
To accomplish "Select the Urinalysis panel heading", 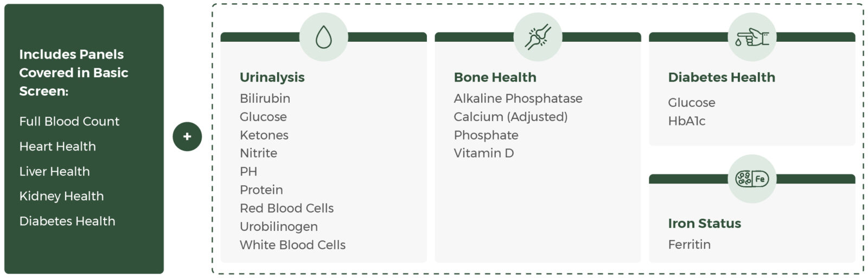I will pyautogui.click(x=272, y=77).
